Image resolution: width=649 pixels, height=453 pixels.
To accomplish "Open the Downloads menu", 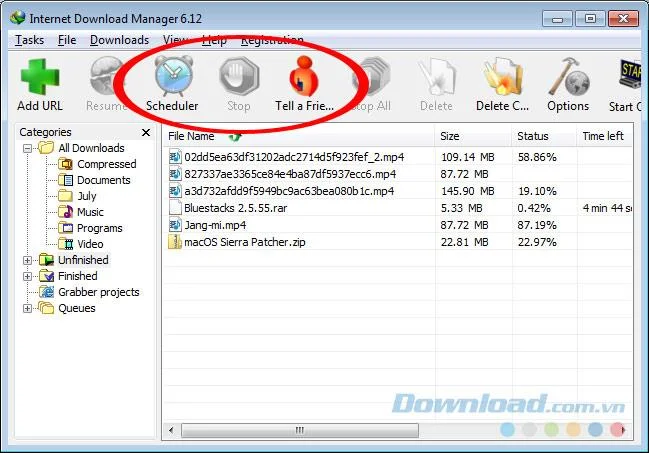I will point(120,40).
